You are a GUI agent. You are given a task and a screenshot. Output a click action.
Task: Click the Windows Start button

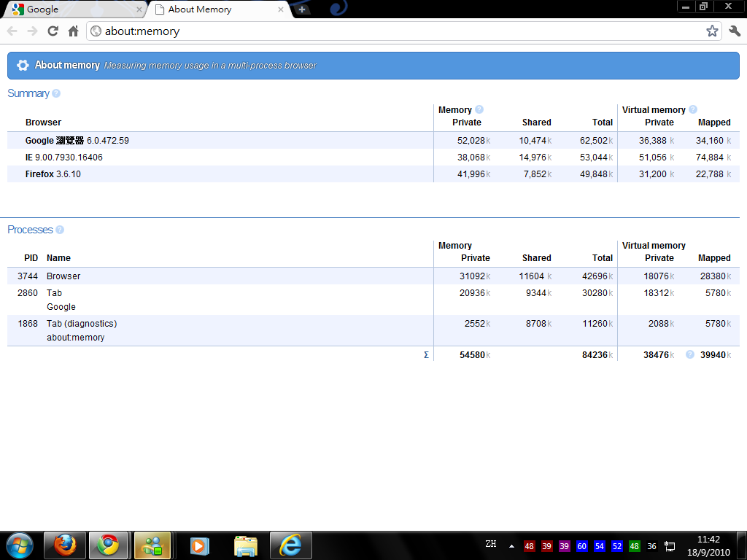[x=19, y=545]
